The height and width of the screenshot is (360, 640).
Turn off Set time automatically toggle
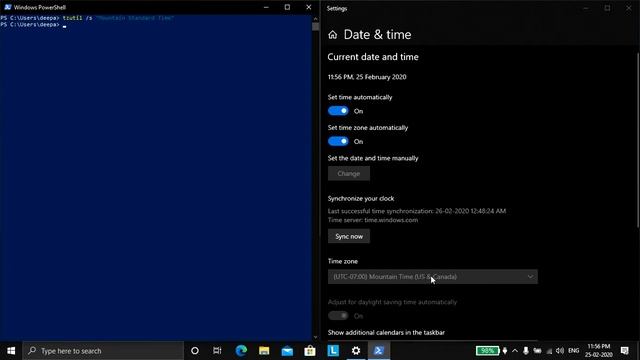(338, 111)
